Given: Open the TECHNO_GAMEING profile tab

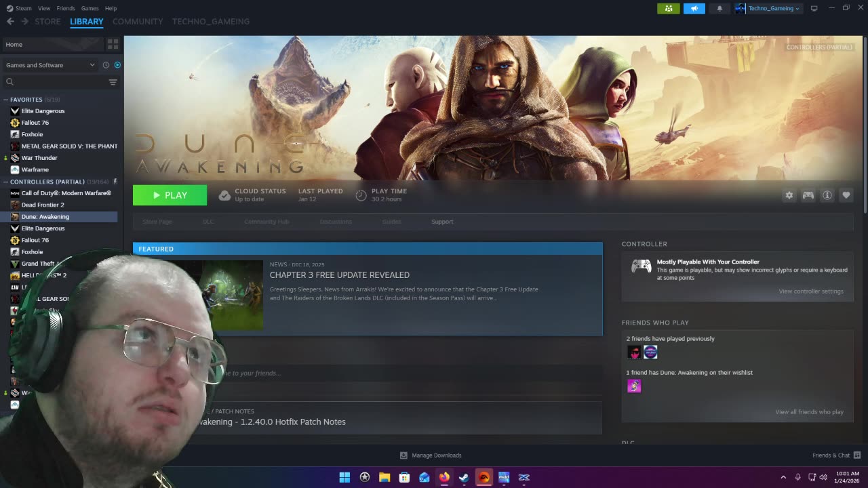Looking at the screenshot, I should (211, 22).
